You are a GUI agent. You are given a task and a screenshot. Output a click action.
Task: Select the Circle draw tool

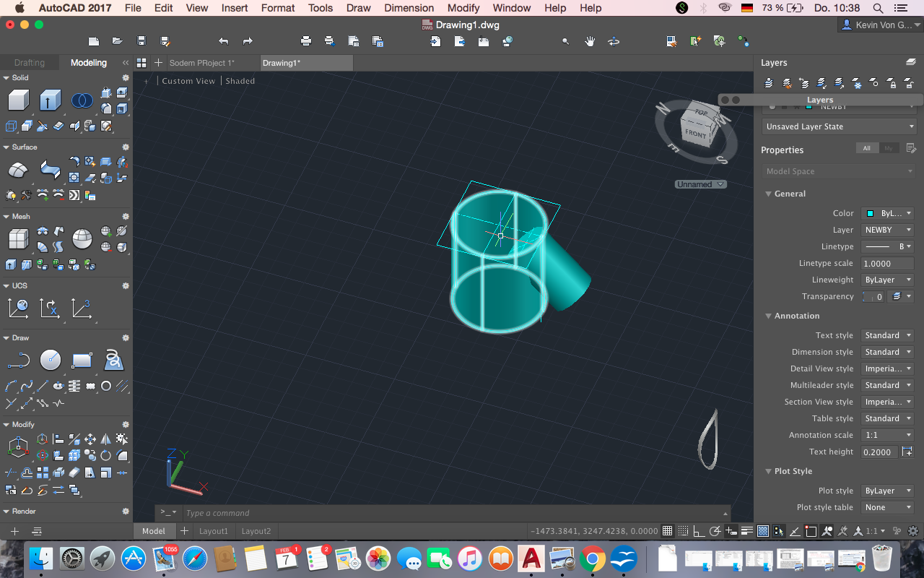[x=50, y=360]
